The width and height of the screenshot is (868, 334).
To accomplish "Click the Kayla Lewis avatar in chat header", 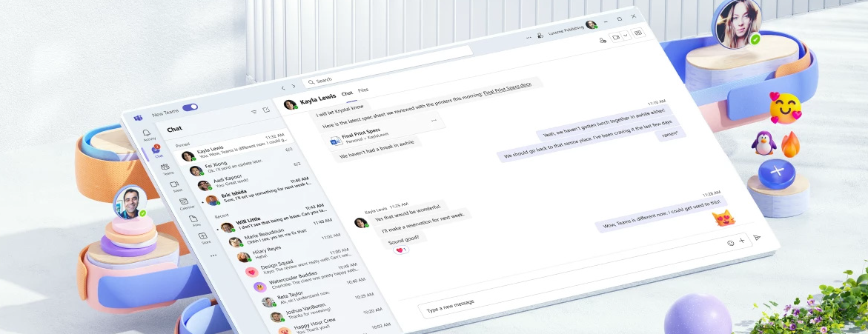I will (x=289, y=104).
